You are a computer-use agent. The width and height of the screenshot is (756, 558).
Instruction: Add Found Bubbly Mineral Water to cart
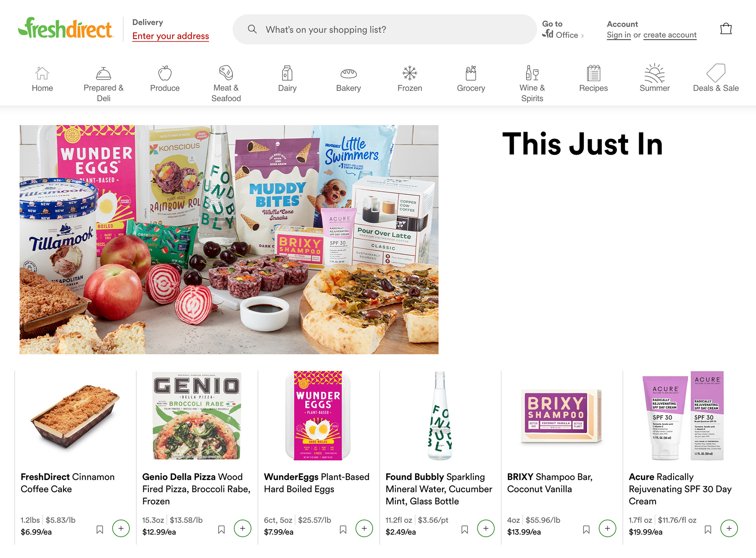tap(486, 528)
